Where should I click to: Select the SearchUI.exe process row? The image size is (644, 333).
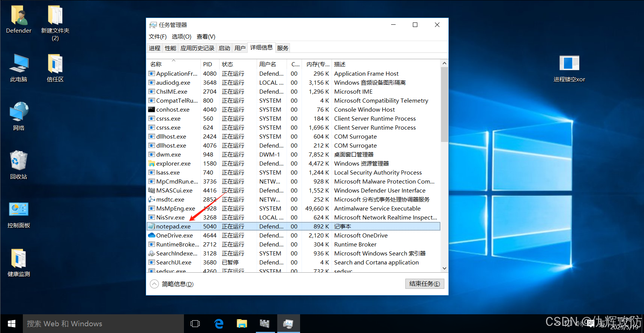click(x=293, y=262)
